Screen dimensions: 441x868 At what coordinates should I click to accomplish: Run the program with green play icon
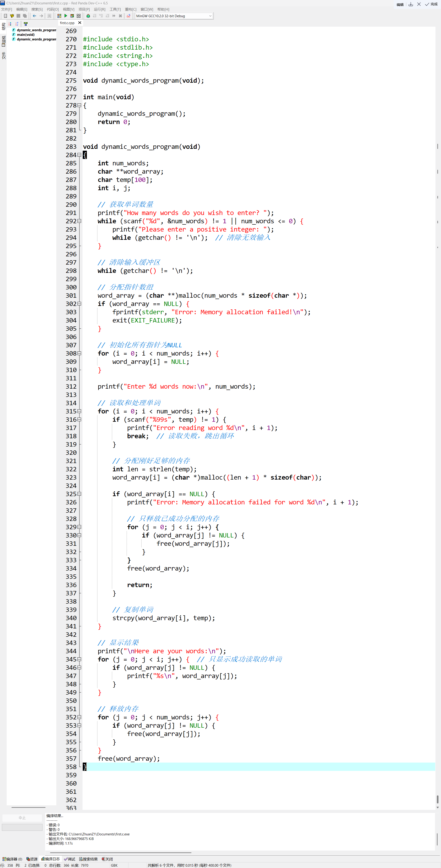[x=66, y=16]
